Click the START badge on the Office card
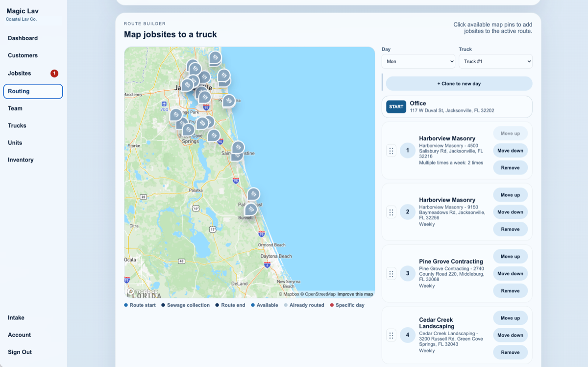This screenshot has height=367, width=588. [x=396, y=106]
